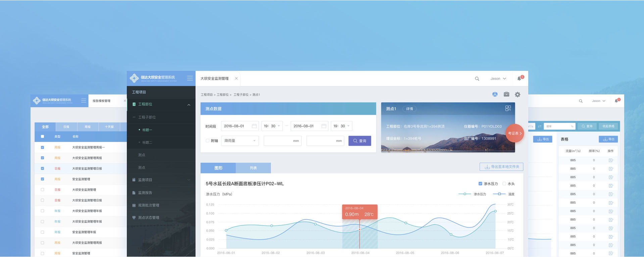Click the QR grid icon on 测点1 card
This screenshot has height=257, width=644.
pos(508,108)
